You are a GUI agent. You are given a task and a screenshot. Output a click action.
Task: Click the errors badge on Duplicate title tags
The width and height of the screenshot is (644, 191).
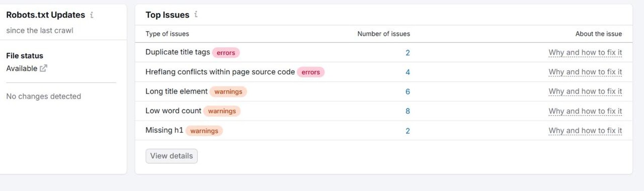(x=226, y=53)
